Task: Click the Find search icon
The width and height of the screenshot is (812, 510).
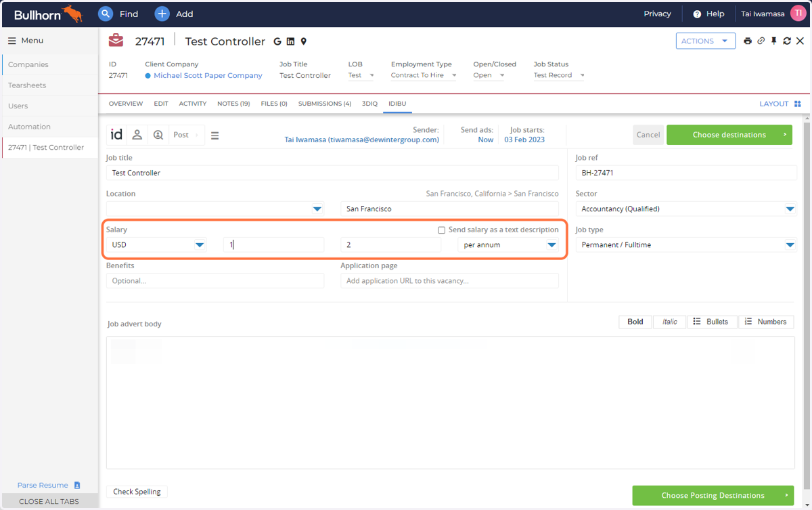Action: [x=106, y=14]
